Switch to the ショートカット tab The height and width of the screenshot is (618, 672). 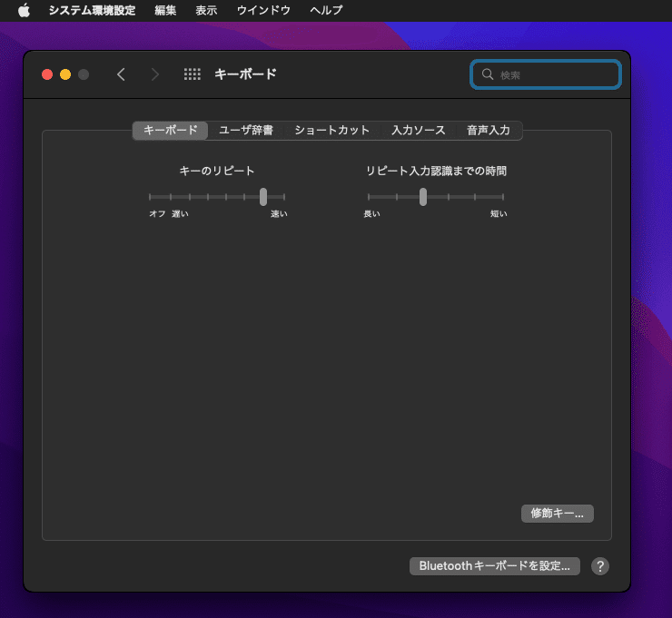click(x=332, y=130)
